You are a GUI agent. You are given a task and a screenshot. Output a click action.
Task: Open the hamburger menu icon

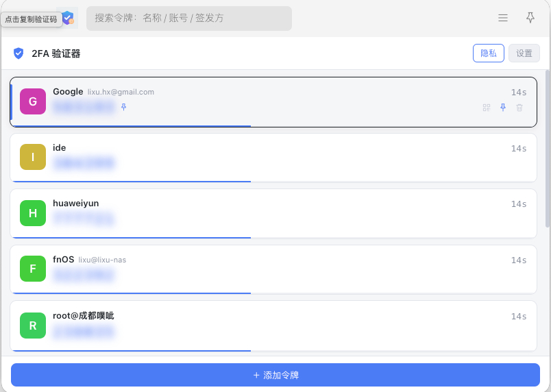503,18
